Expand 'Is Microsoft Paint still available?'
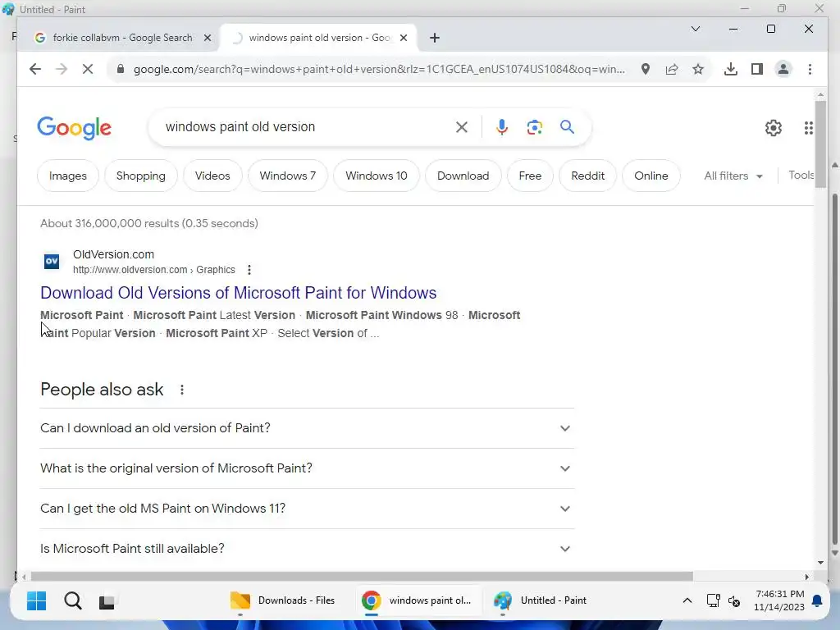Viewport: 840px width, 630px height. tap(307, 549)
